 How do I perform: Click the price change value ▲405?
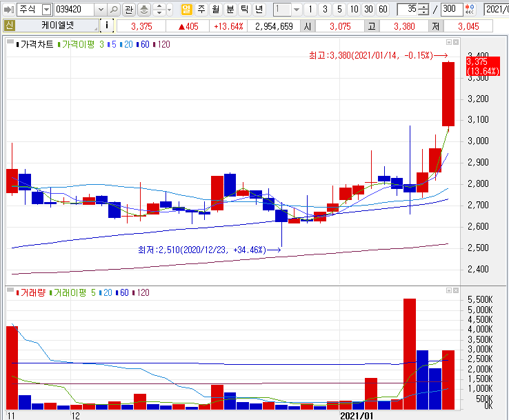point(188,26)
